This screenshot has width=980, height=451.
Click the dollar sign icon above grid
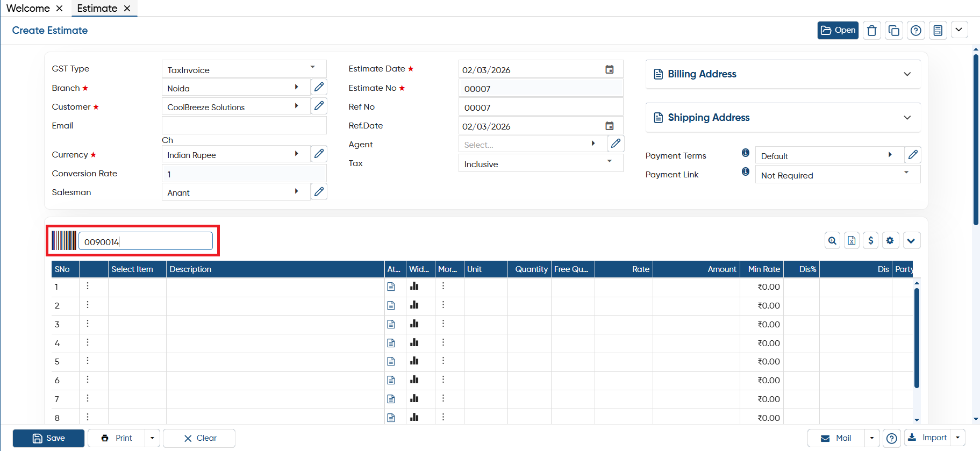pos(871,241)
